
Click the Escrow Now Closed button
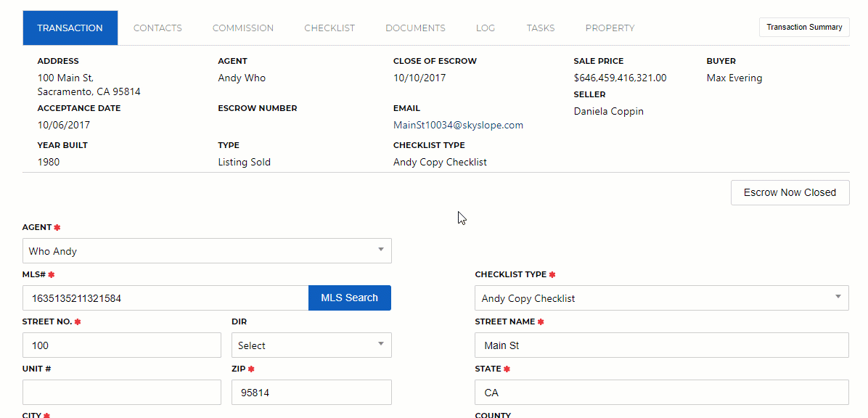(x=790, y=192)
